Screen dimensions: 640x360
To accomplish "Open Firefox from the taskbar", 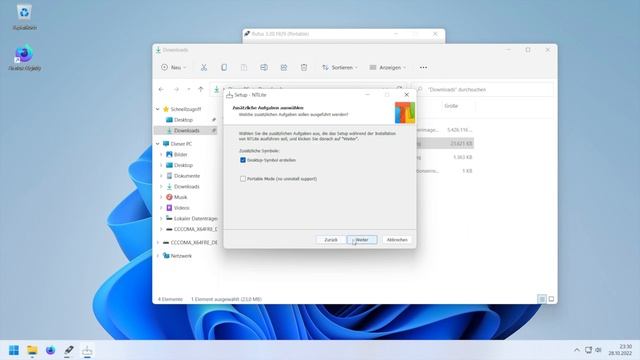I will tap(51, 350).
